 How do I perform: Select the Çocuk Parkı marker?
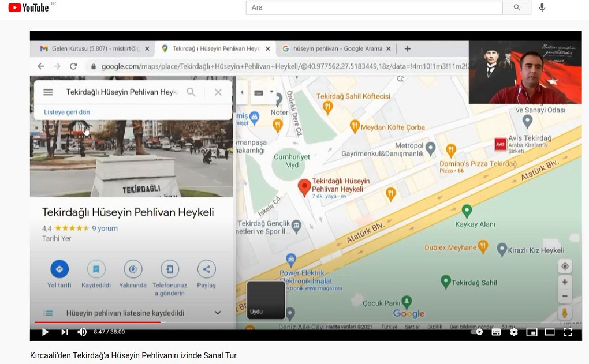[x=407, y=302]
